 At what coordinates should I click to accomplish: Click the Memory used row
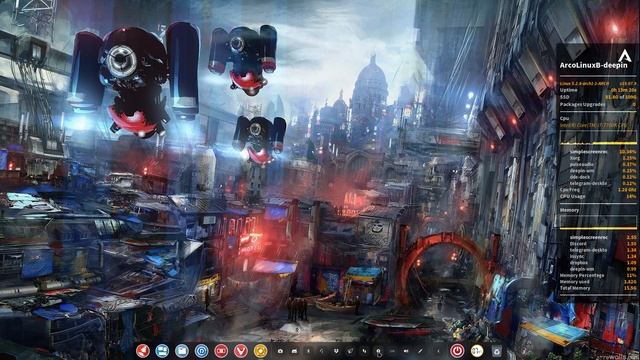point(598,282)
